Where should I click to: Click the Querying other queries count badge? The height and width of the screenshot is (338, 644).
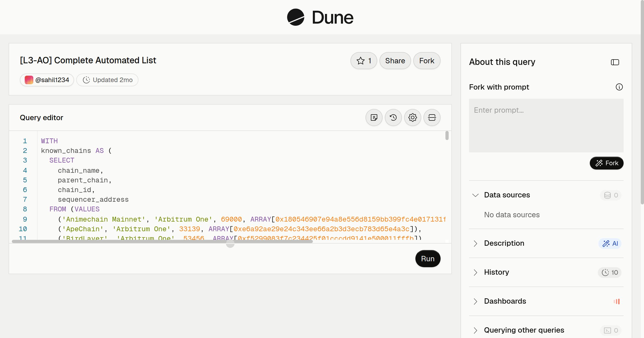pos(611,330)
